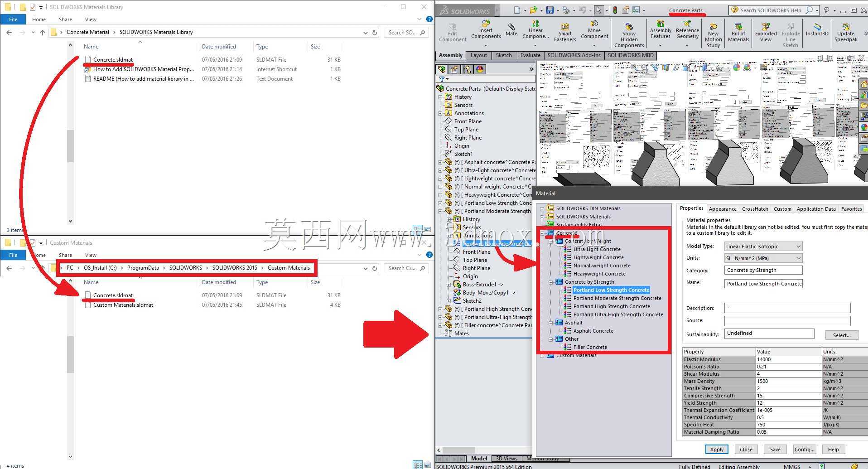Click the Apply button
Screen dimensions: 868x469
717,450
